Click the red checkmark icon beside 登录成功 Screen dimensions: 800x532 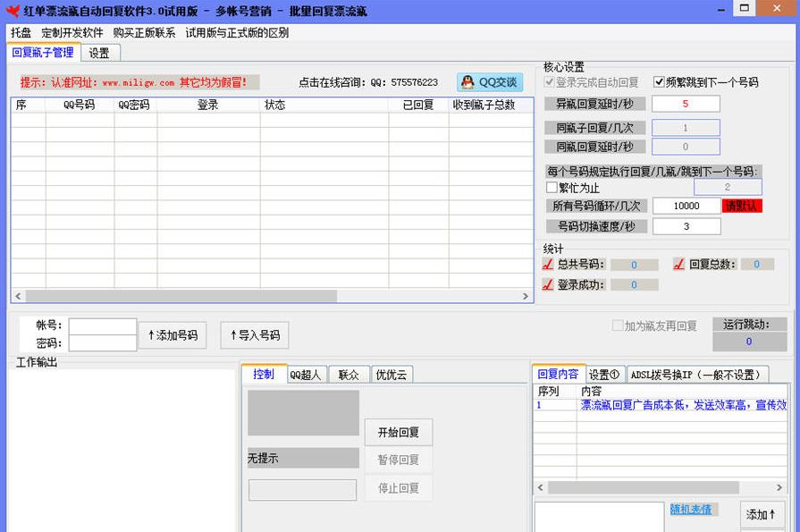coord(549,283)
